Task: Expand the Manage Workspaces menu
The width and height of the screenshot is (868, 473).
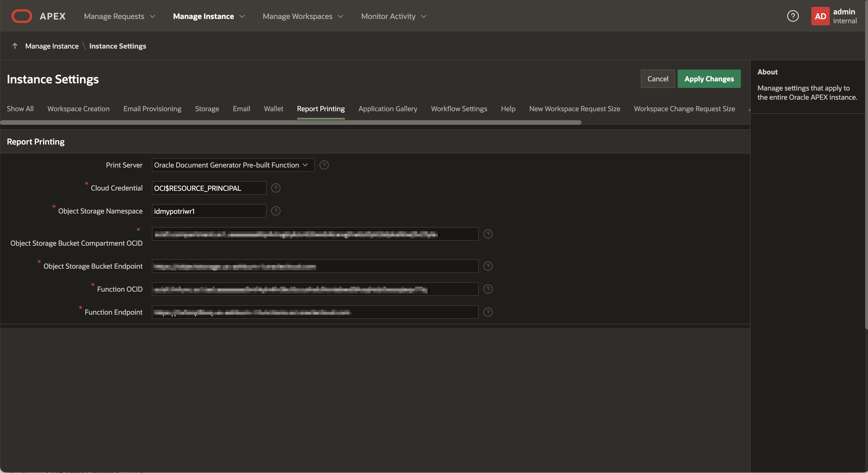Action: click(303, 16)
